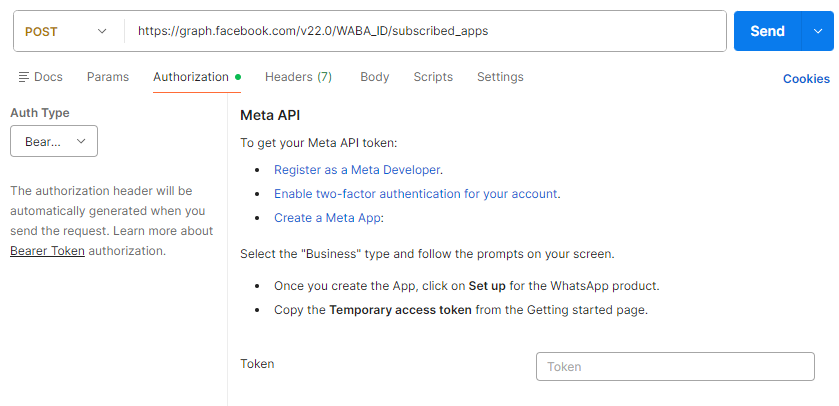Click the Bearer Token learn more link
Image resolution: width=839 pixels, height=406 pixels.
[47, 251]
